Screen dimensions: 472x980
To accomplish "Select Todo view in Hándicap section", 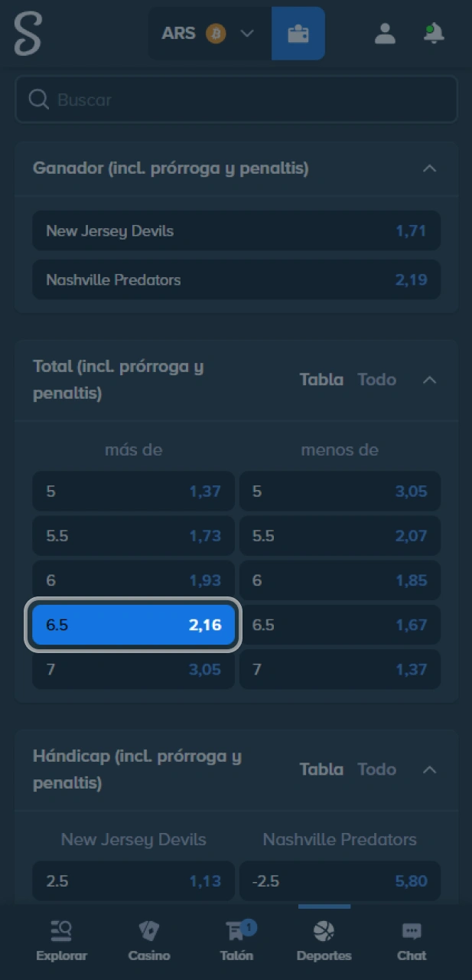I will (376, 769).
